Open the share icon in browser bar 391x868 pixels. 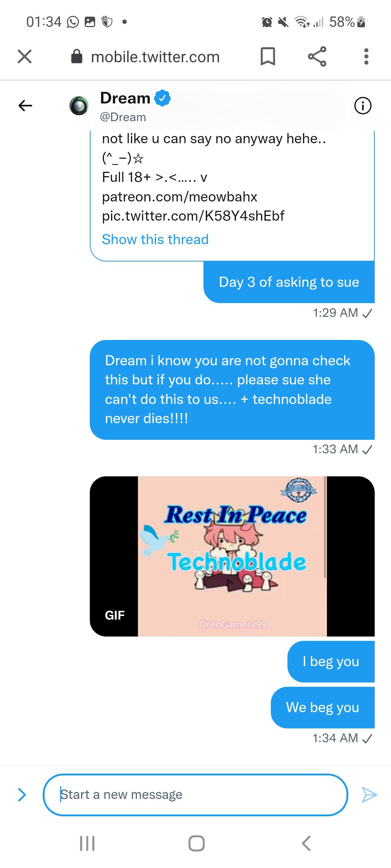click(x=317, y=56)
